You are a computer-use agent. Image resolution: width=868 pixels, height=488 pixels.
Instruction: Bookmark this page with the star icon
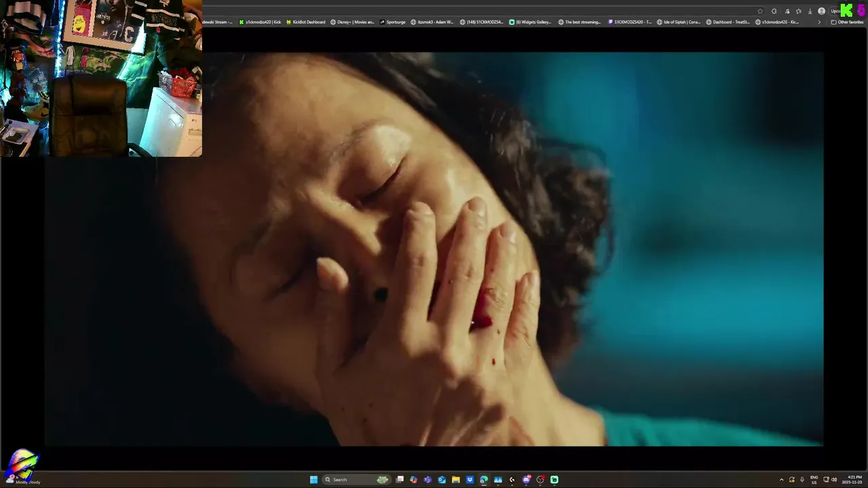[760, 11]
